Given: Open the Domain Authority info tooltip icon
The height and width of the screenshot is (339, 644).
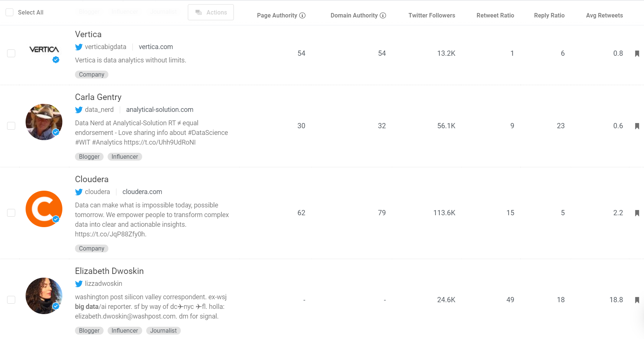Looking at the screenshot, I should point(383,15).
